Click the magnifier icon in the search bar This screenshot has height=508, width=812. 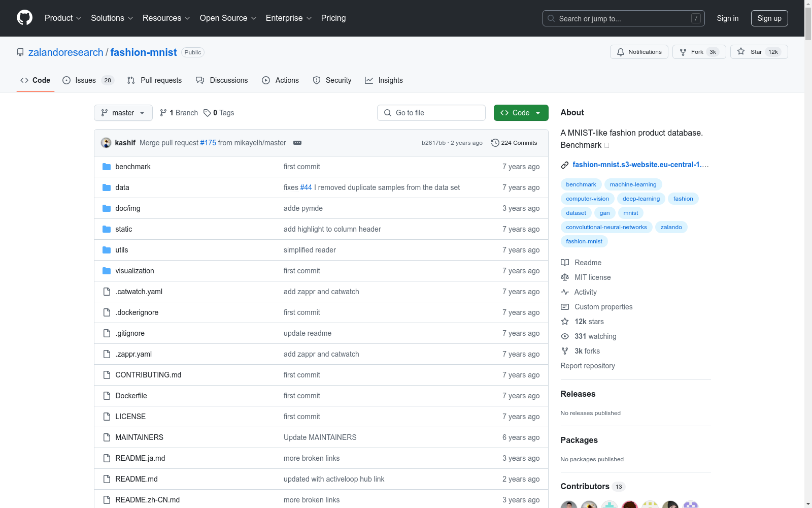pos(551,18)
